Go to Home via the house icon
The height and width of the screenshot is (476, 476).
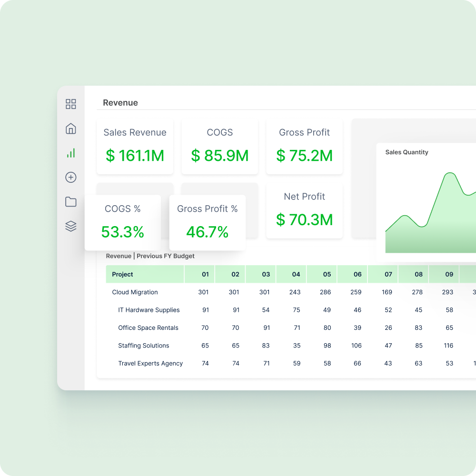(71, 129)
